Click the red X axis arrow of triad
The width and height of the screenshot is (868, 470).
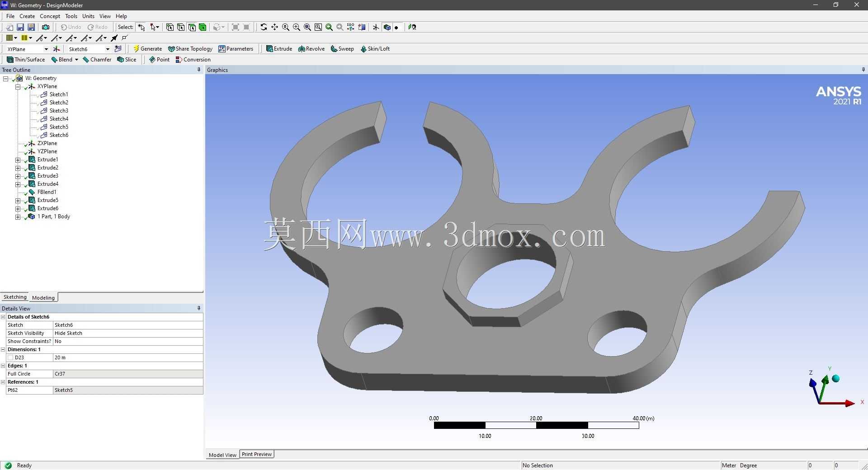(849, 403)
